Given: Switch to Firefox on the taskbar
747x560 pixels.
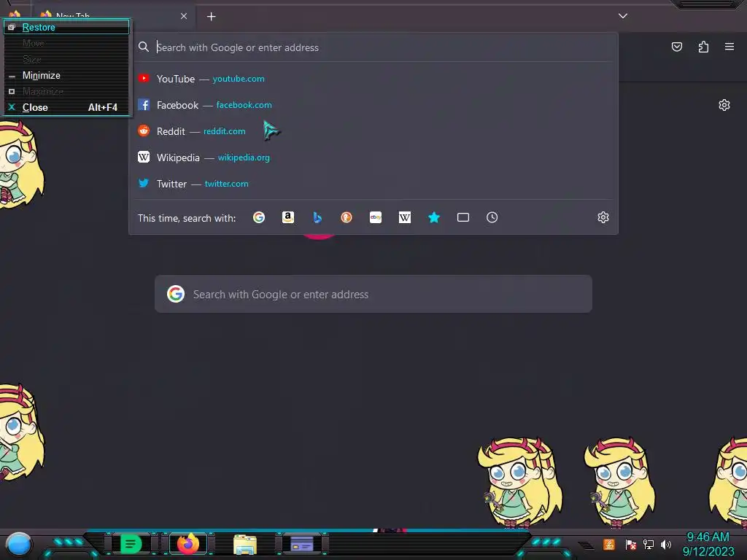Looking at the screenshot, I should (x=188, y=544).
